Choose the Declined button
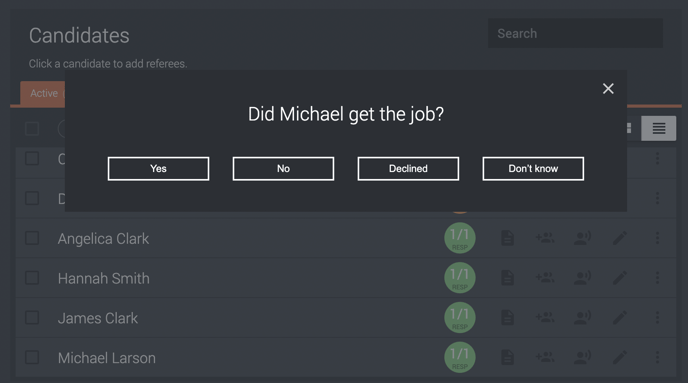 (x=408, y=168)
